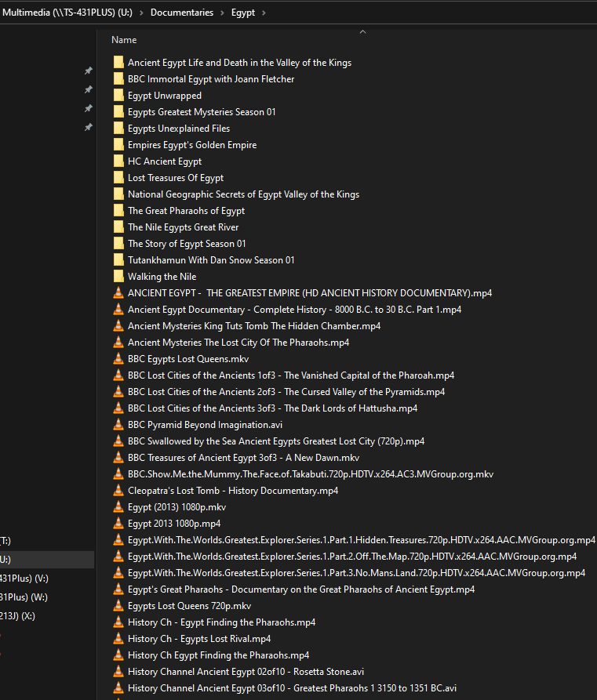Viewport: 597px width, 700px height.
Task: Open breadcrumb chevron after Multimedia drive
Action: 141,13
